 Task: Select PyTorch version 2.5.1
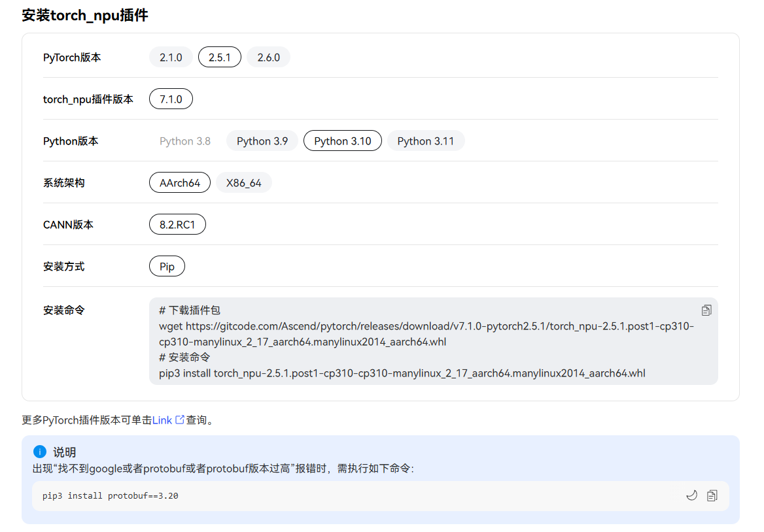pos(219,58)
